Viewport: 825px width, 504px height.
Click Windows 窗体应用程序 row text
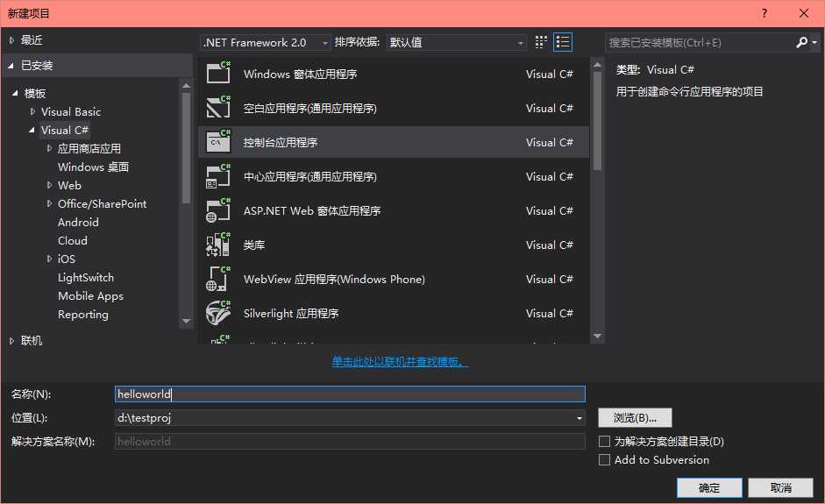click(300, 75)
